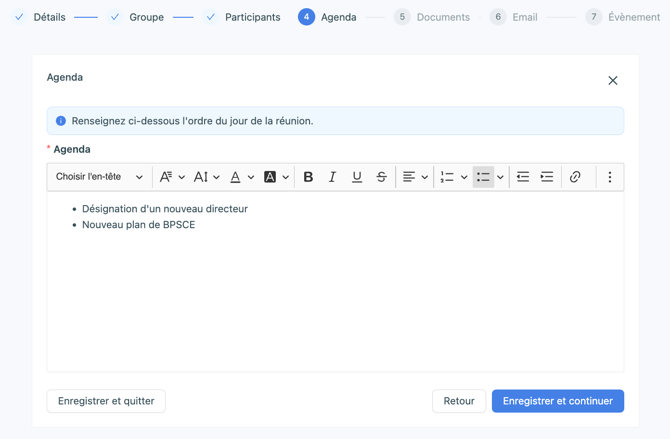Expand the font family dropdown
Screen dimensions: 670x439
[x=172, y=177]
